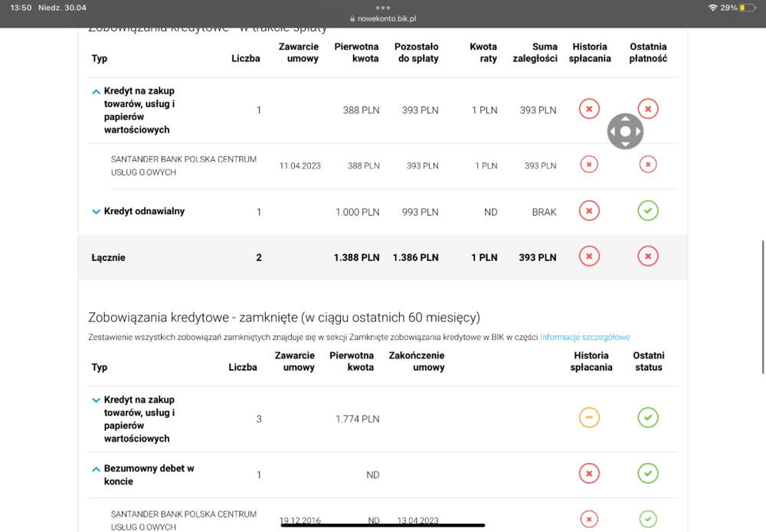Viewport: 766px width, 532px height.
Task: Tap the battery icon in the status bar
Action: click(748, 8)
